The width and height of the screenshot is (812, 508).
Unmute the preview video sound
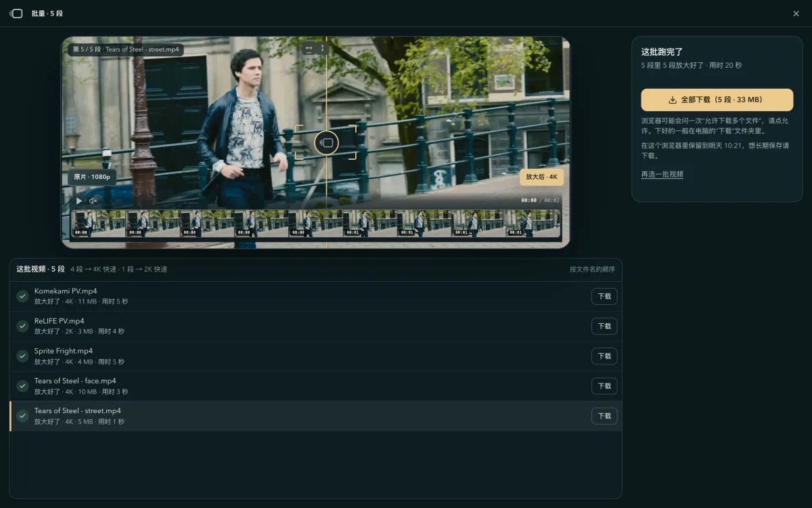[93, 200]
